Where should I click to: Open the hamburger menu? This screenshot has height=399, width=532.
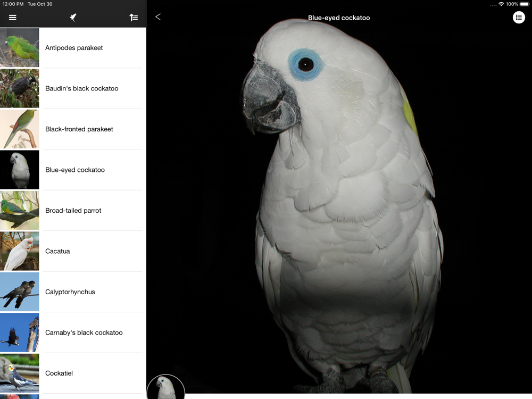click(13, 18)
